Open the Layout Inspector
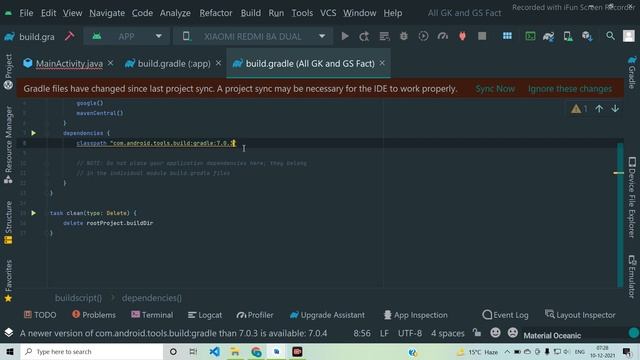The image size is (640, 360). (x=580, y=315)
